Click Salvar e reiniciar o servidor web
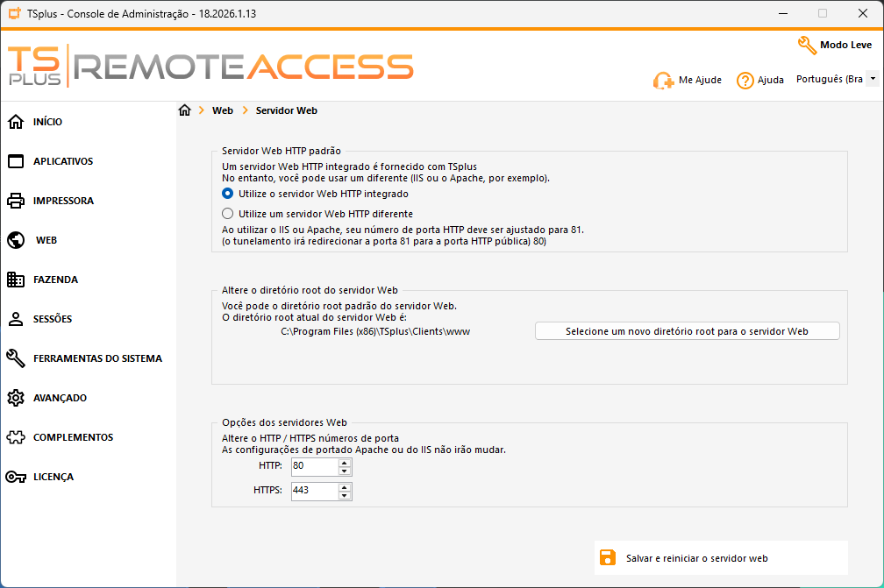 (696, 558)
